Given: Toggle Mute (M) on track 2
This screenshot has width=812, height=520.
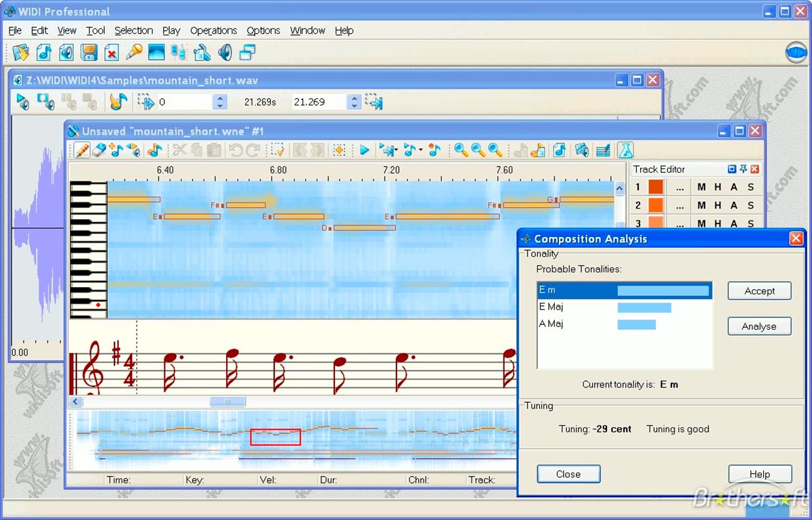Looking at the screenshot, I should tap(701, 205).
